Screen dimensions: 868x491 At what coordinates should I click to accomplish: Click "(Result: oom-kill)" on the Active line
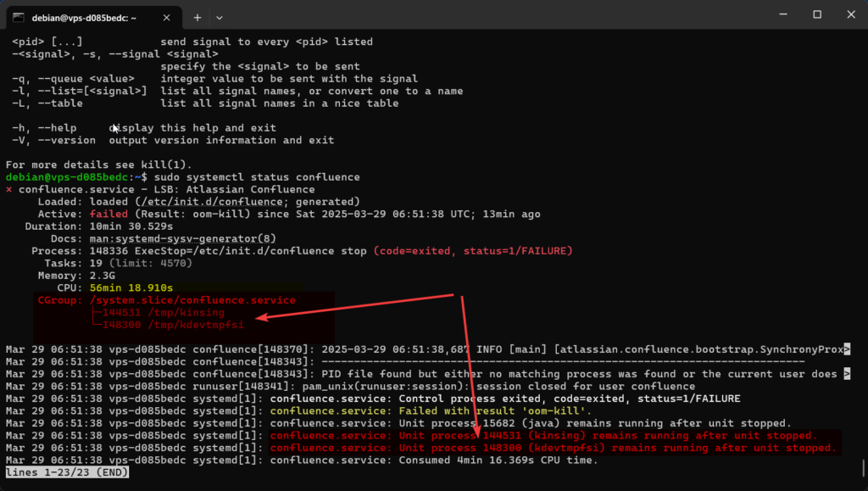click(x=192, y=214)
